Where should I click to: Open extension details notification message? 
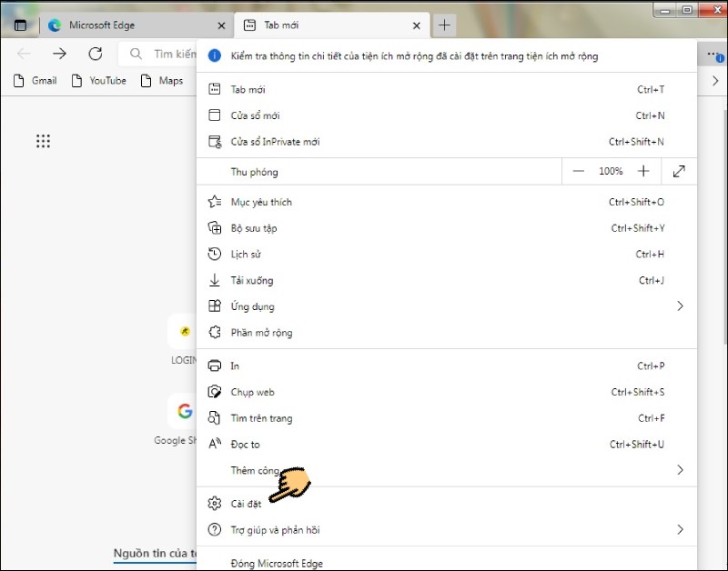click(414, 56)
